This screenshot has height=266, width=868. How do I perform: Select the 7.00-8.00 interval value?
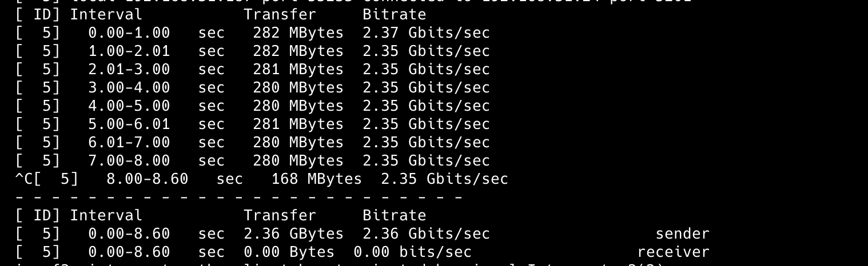129,161
